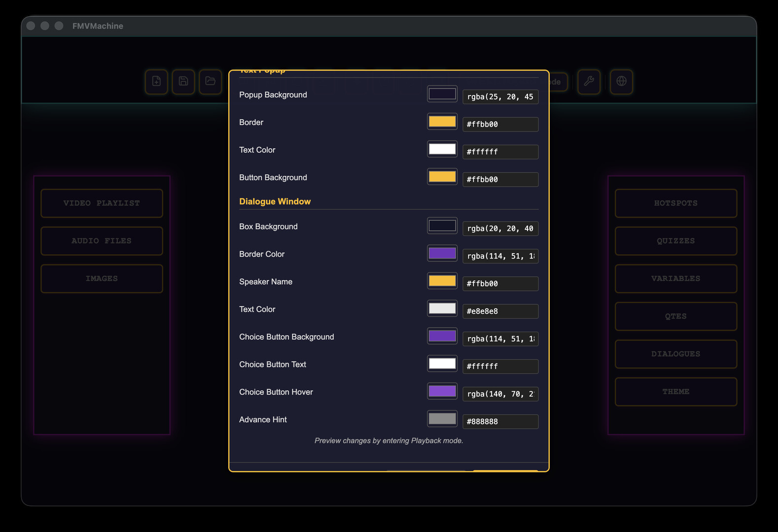Open the Video Playlist panel button
The height and width of the screenshot is (532, 778).
click(102, 203)
